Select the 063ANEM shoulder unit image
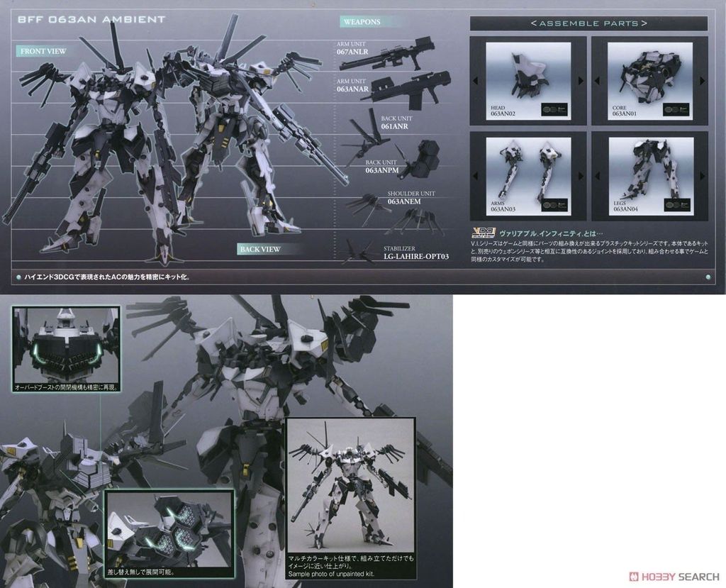The width and height of the screenshot is (726, 588). tap(393, 213)
